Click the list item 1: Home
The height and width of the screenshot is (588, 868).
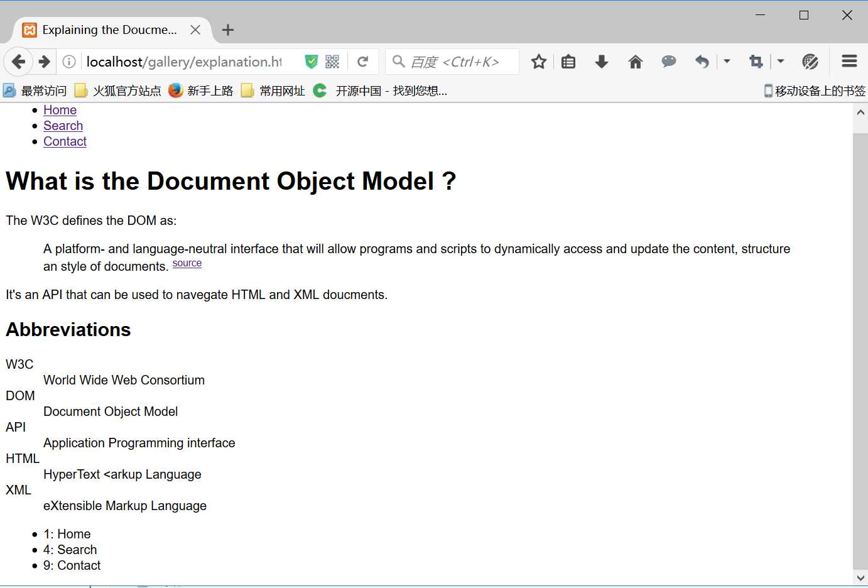[67, 534]
